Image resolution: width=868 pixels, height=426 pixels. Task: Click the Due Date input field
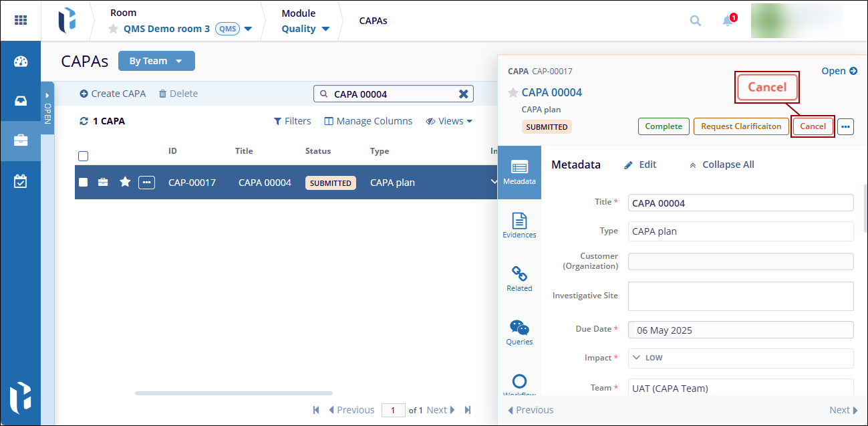(x=740, y=330)
